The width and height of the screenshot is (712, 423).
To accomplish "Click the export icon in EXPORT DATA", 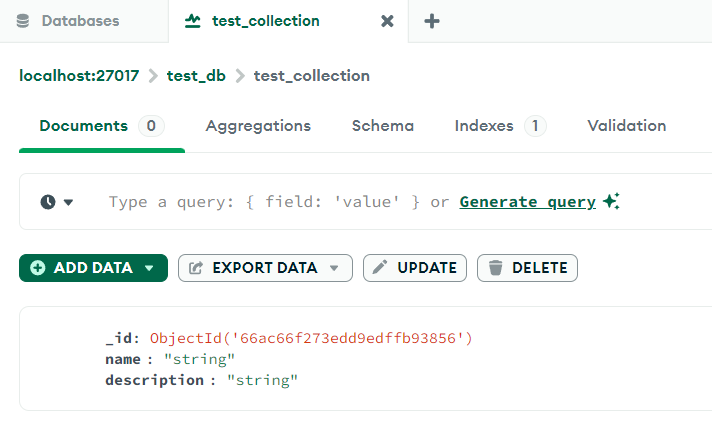I will click(196, 268).
